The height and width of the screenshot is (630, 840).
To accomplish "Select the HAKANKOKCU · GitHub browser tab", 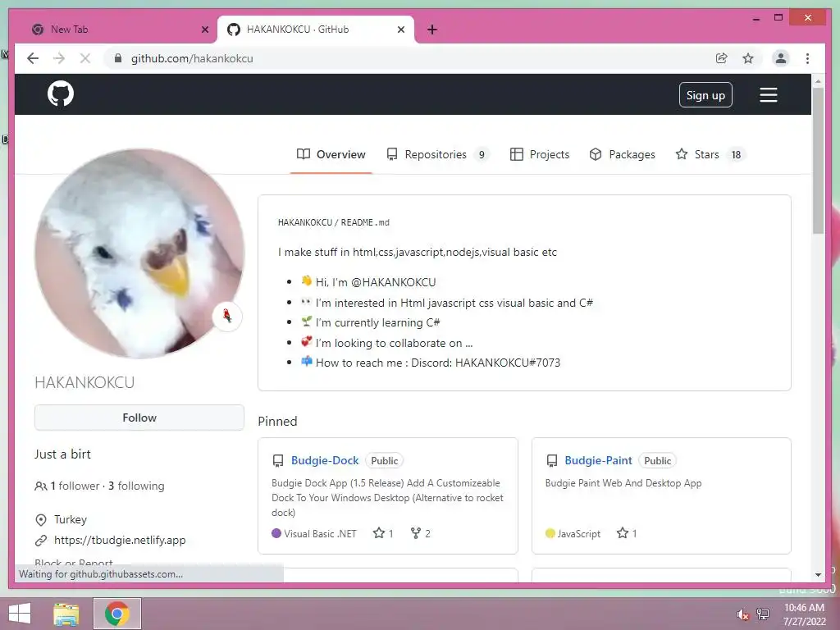I will pyautogui.click(x=316, y=30).
